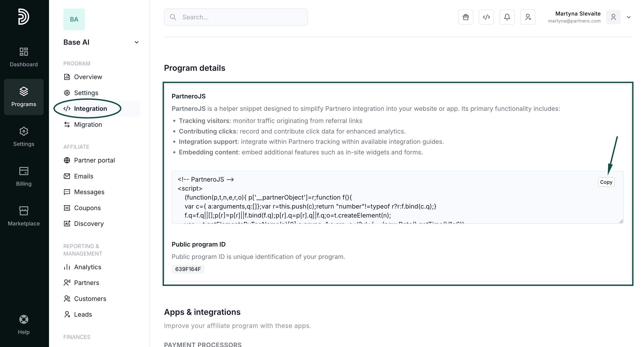Click the public program ID 639F164F

click(188, 269)
